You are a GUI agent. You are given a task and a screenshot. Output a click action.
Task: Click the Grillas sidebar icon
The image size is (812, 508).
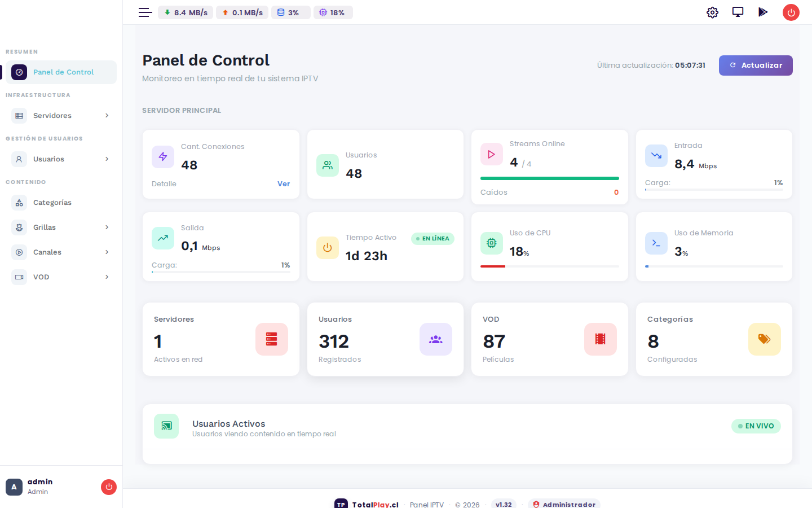click(x=19, y=227)
